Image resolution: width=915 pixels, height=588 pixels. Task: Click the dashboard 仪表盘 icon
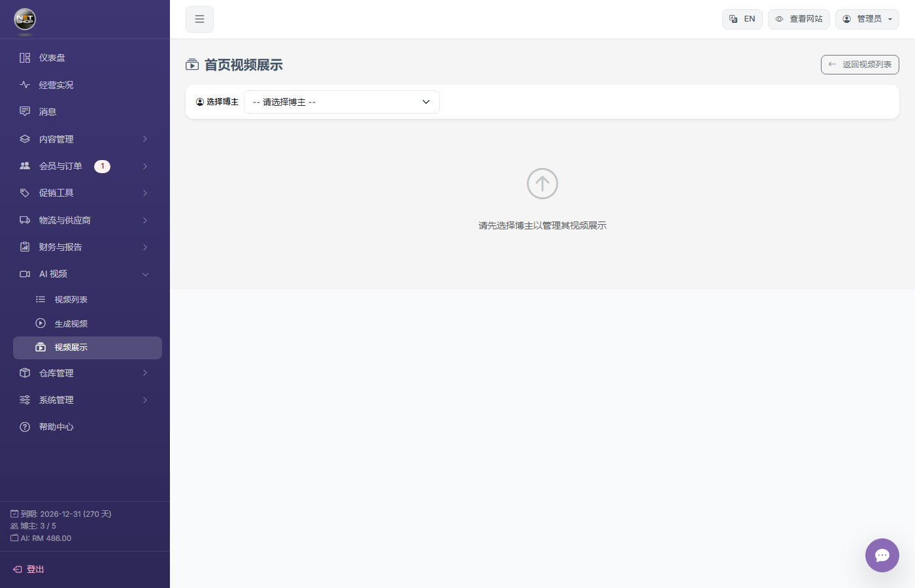(x=25, y=57)
